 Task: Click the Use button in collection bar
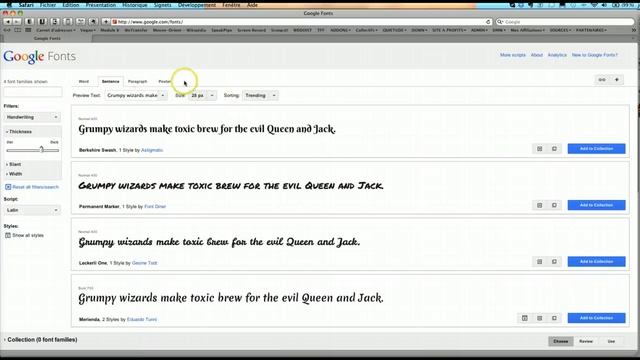[611, 341]
